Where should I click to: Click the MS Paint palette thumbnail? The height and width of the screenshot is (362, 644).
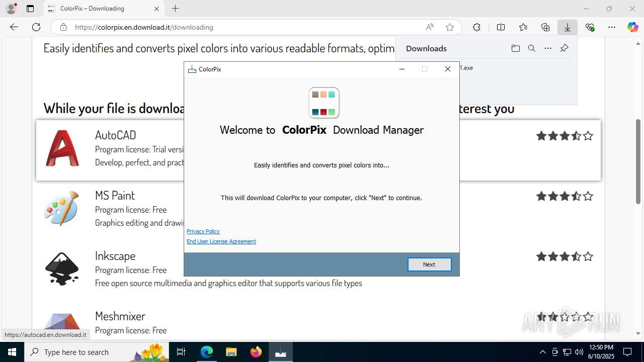click(62, 208)
